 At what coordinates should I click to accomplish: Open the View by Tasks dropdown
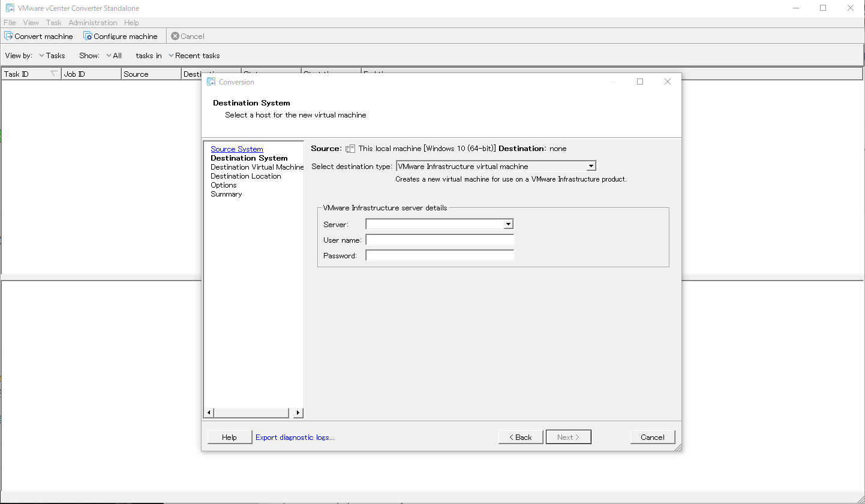(x=52, y=56)
